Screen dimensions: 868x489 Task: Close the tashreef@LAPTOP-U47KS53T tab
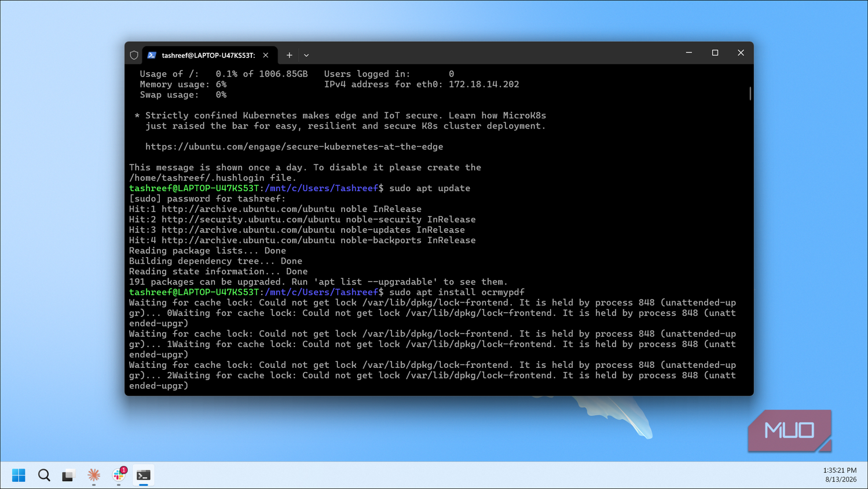266,55
